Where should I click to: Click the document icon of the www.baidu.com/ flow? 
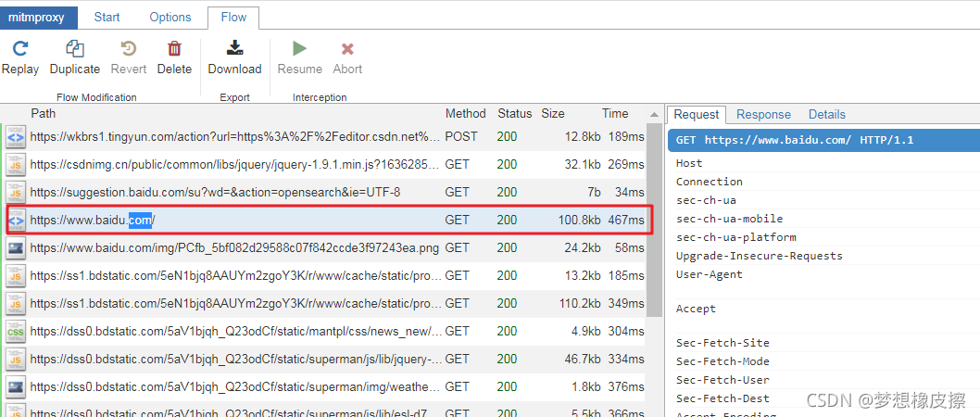click(x=16, y=220)
